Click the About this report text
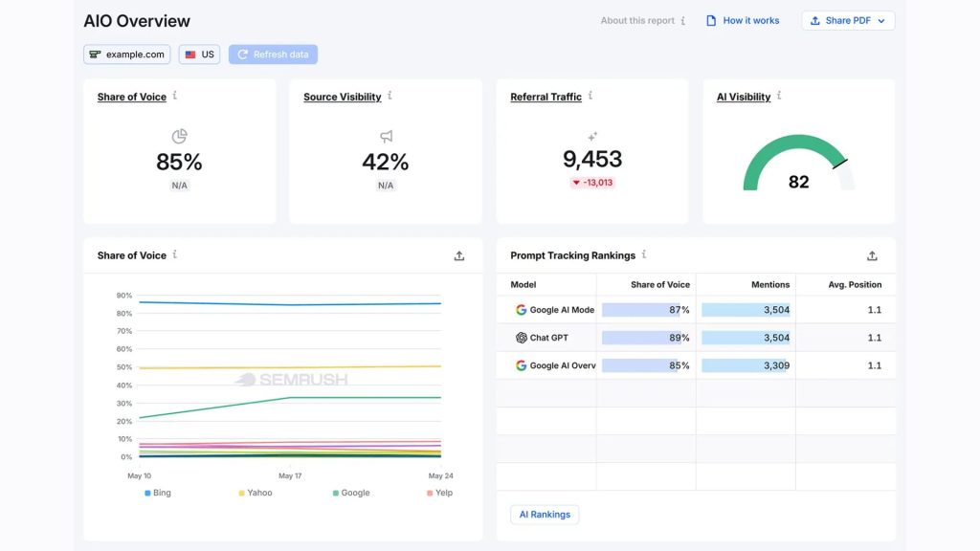 click(637, 21)
